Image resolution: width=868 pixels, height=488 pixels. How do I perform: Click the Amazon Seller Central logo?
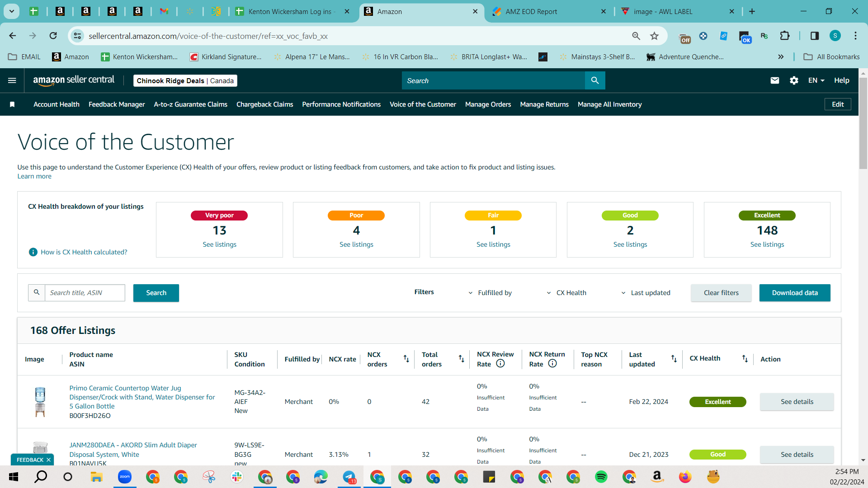[74, 80]
